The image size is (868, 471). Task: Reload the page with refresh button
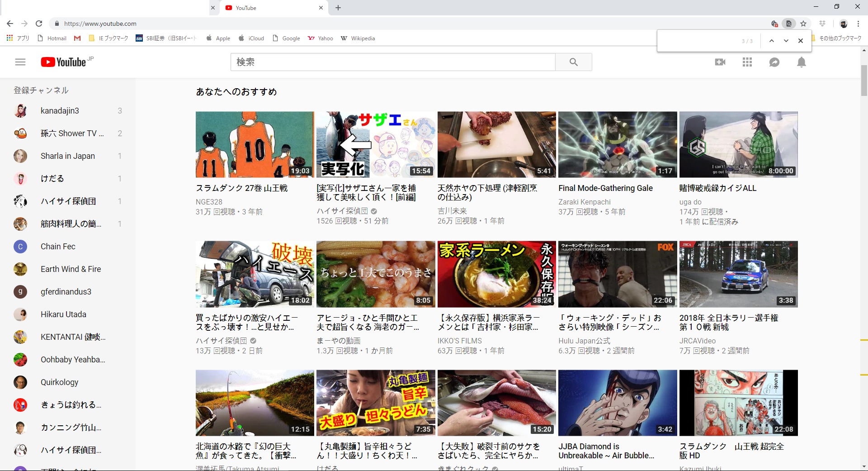39,24
